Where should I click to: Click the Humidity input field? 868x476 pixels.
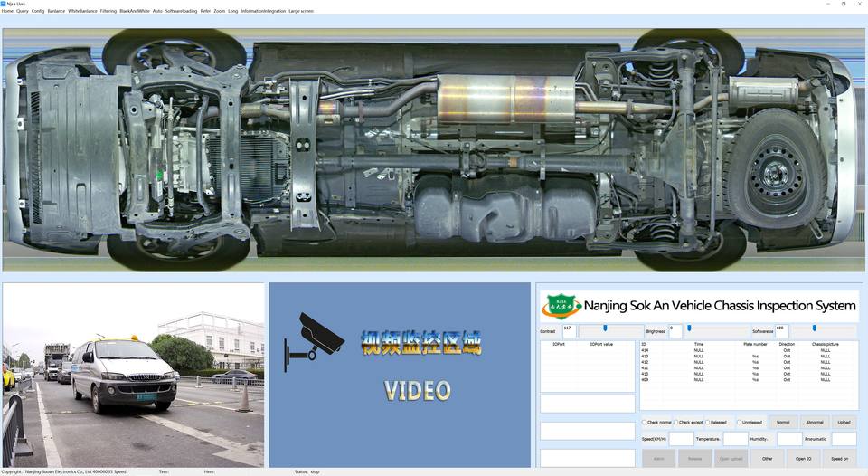(789, 439)
